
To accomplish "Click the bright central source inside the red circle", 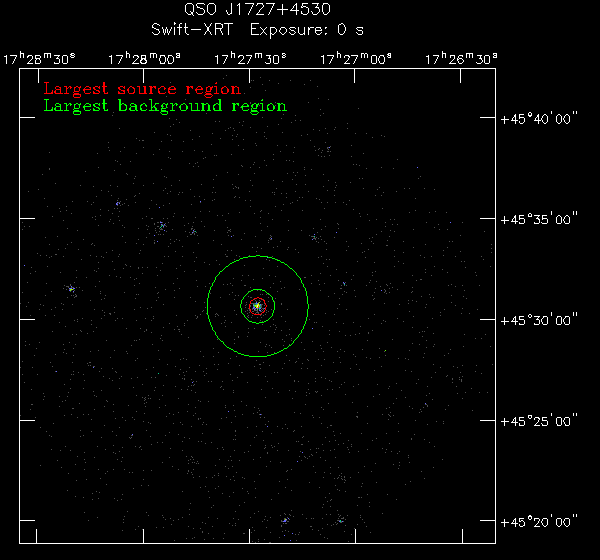I will (x=258, y=306).
